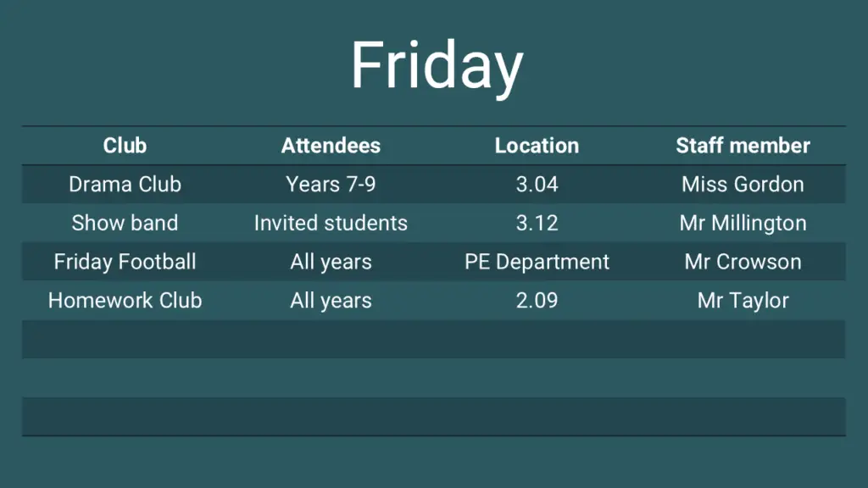This screenshot has height=488, width=868.
Task: Select the Drama Club cell
Action: [125, 184]
